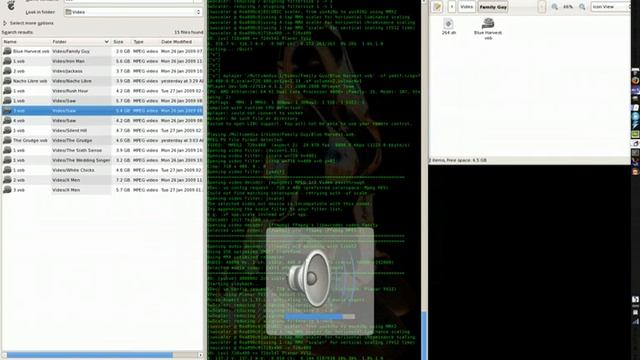Click the file browser free space status bar text
The image size is (640, 360).
(x=458, y=160)
